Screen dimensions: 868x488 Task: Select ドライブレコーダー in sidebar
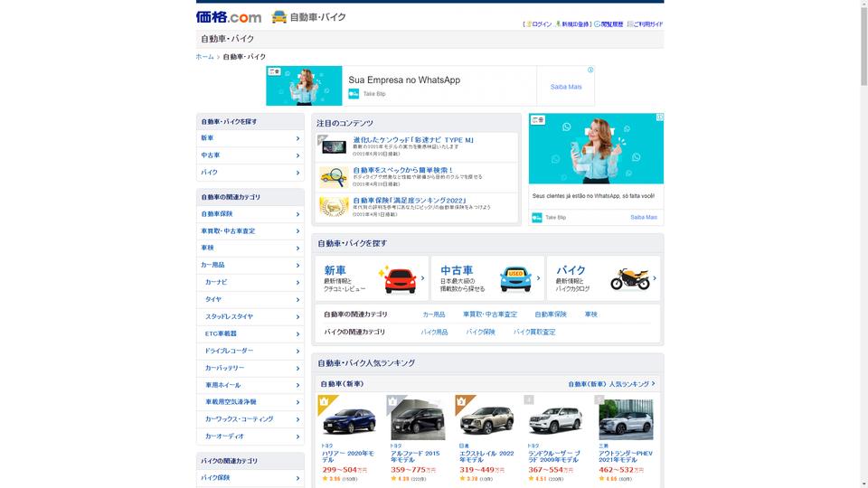[x=250, y=351]
